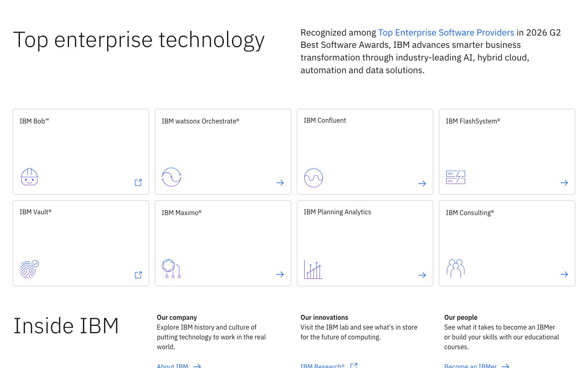Open the external link icon on IBM Bob card

(138, 182)
